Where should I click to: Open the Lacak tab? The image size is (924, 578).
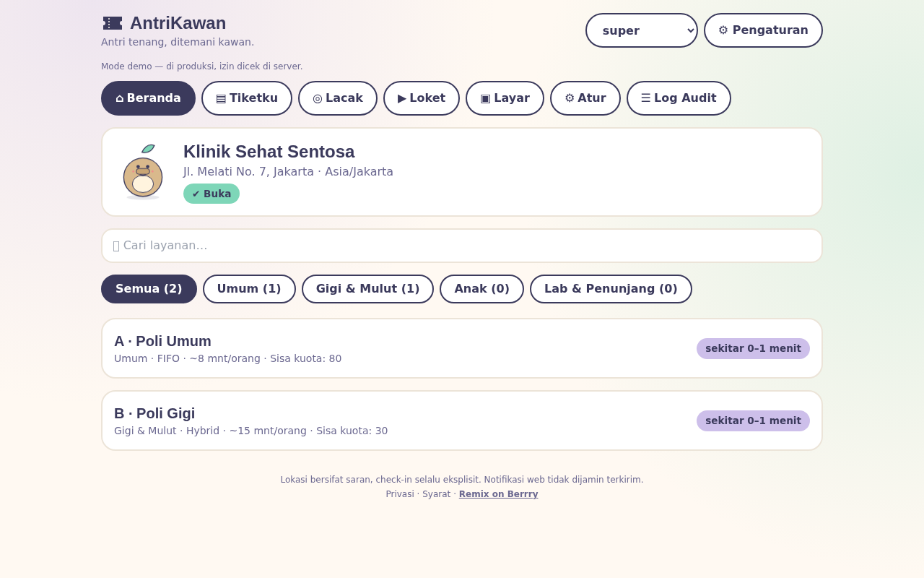pyautogui.click(x=338, y=98)
